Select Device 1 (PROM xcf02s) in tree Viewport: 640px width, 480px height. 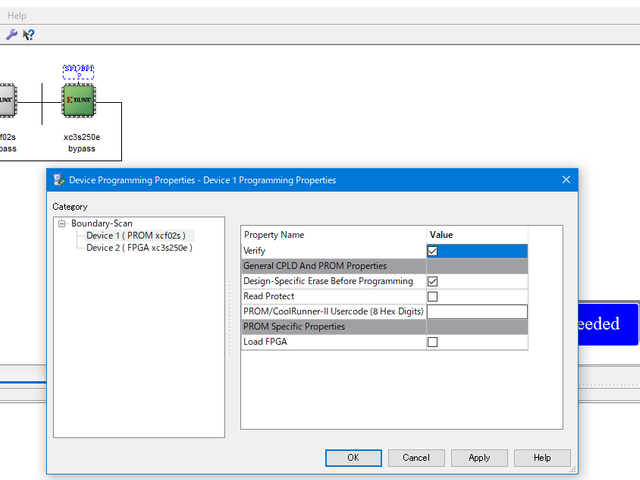135,235
